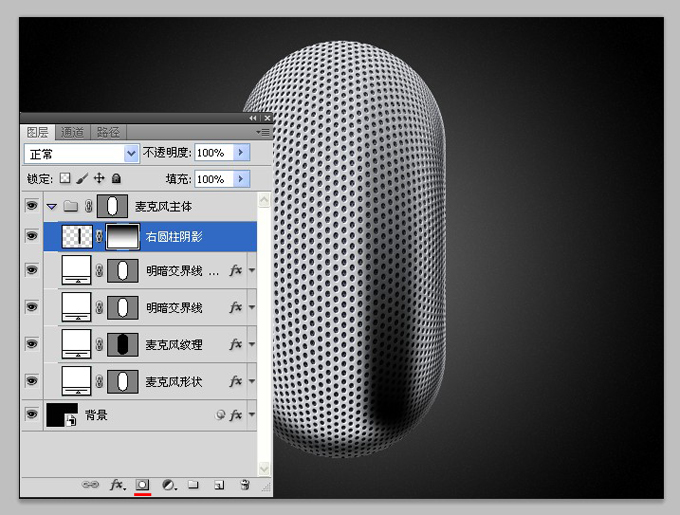The image size is (680, 515).
Task: Click fill thumbnail of 麦克风形状 layer
Action: [x=77, y=381]
